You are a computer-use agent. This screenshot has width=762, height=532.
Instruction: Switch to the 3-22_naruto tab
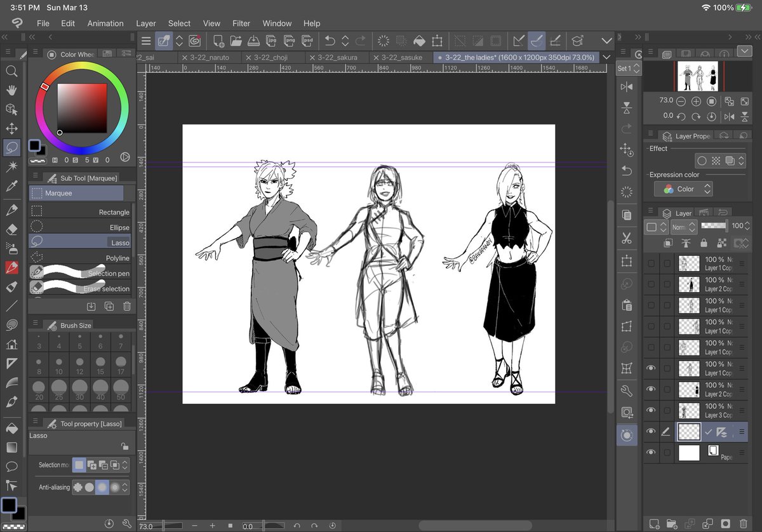(x=210, y=57)
